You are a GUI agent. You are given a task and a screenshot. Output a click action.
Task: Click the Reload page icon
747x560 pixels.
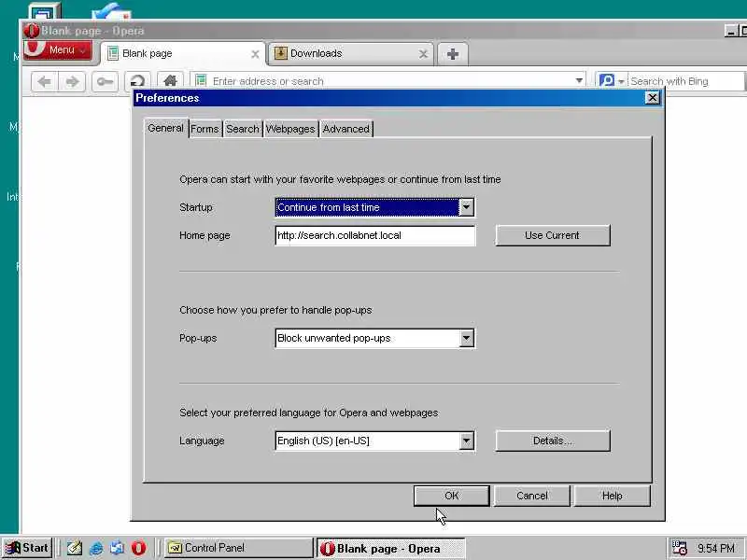tap(137, 81)
